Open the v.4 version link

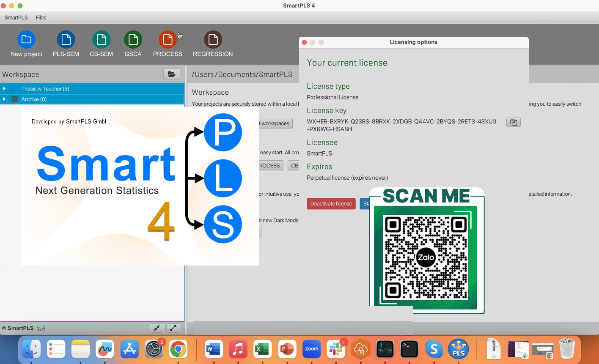pos(41,328)
